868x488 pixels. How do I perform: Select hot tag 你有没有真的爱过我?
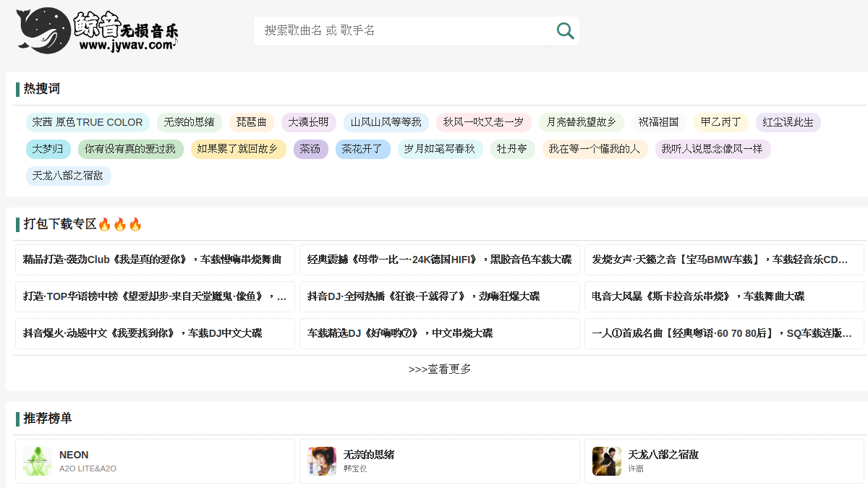[x=130, y=149]
